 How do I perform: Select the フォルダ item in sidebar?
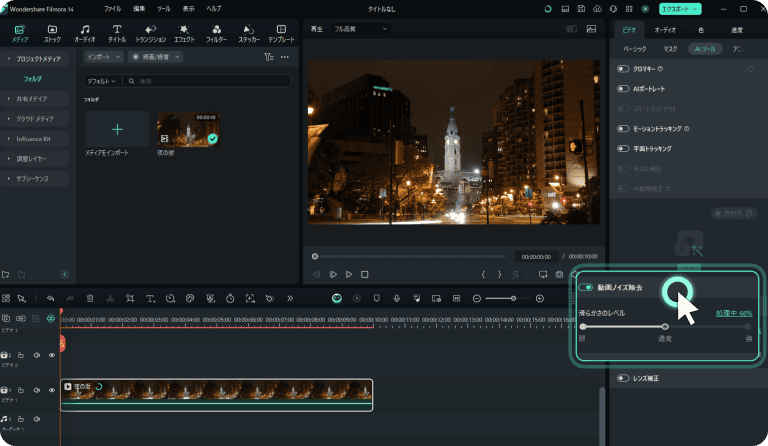click(x=33, y=79)
